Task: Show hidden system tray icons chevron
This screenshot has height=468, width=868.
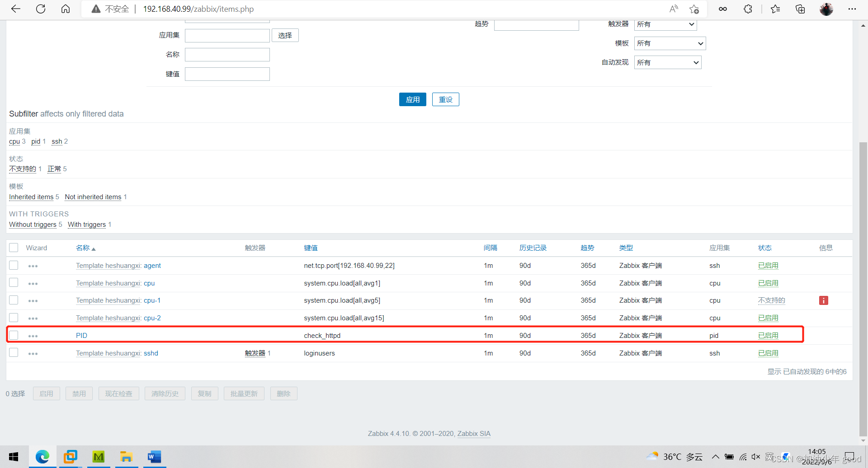Action: pos(715,457)
